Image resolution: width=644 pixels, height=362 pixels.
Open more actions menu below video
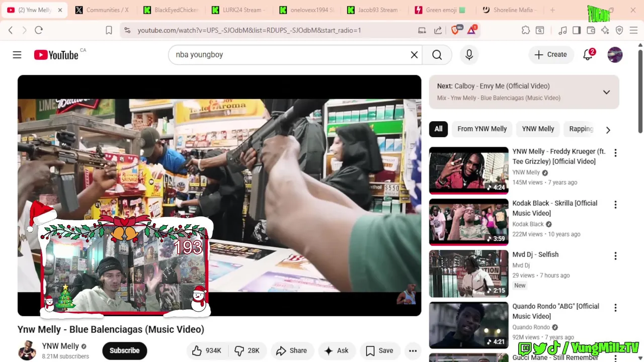coord(413,350)
